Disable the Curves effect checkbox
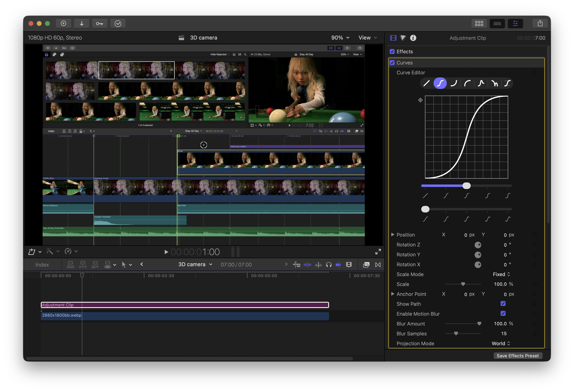574x392 pixels. pos(392,62)
